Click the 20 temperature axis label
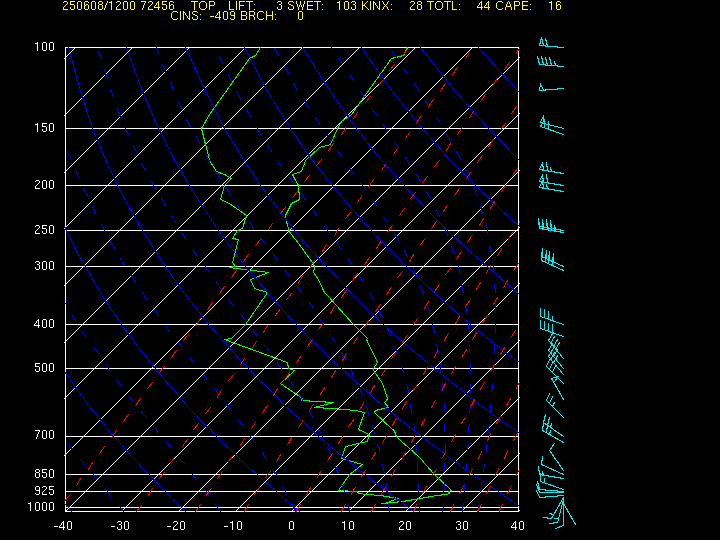This screenshot has width=720, height=540. click(x=405, y=526)
